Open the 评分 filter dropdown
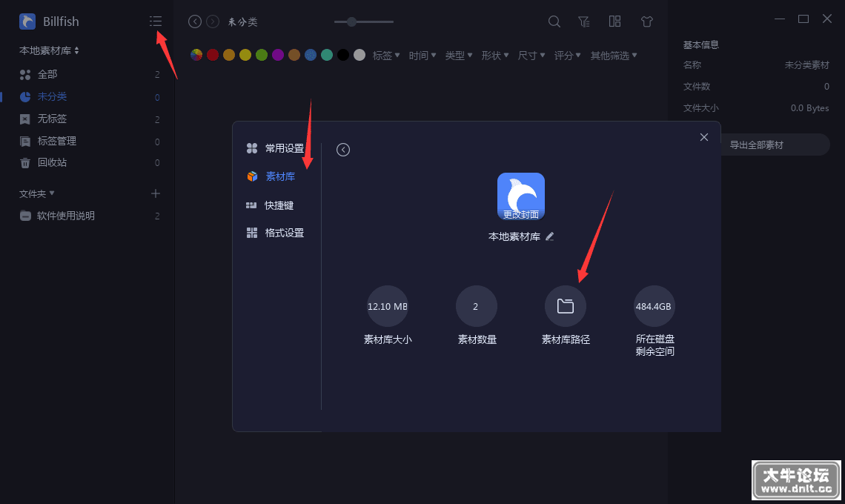 [568, 56]
